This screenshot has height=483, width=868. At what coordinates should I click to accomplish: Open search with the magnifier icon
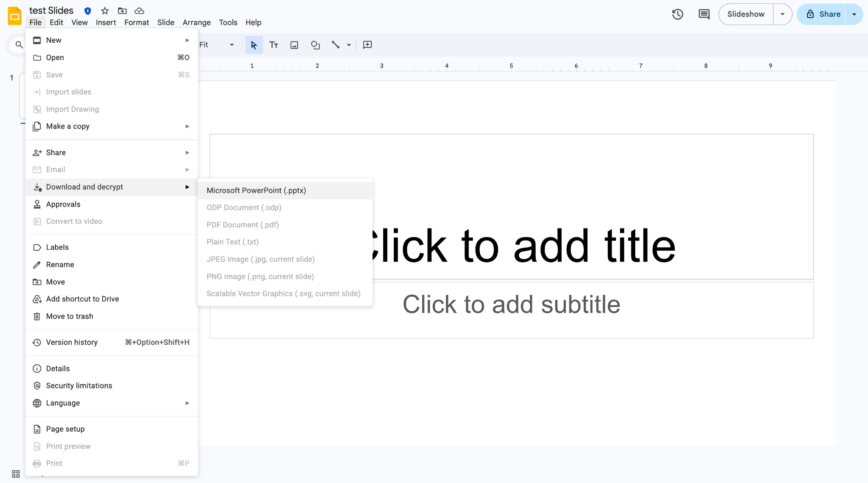coord(19,45)
